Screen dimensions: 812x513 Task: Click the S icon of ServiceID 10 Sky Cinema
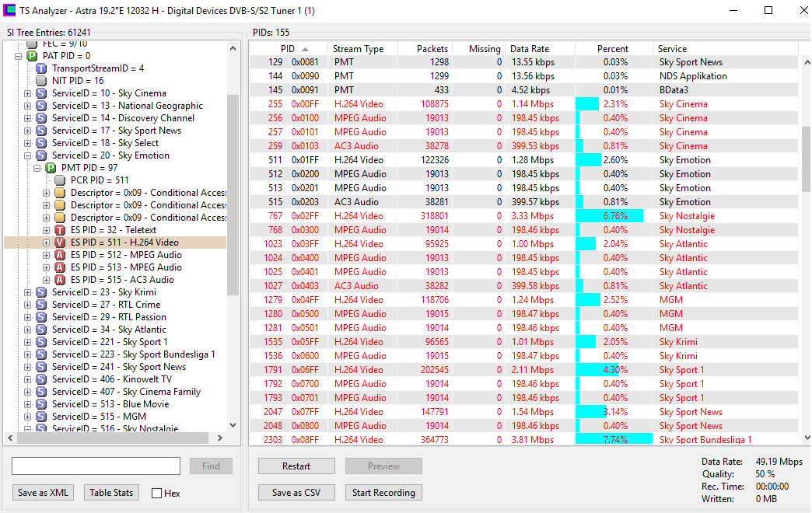pyautogui.click(x=41, y=93)
